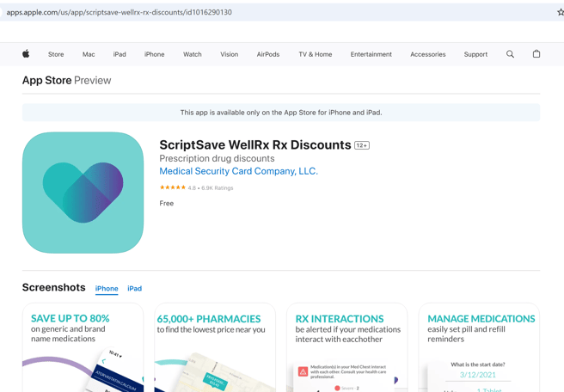Image resolution: width=564 pixels, height=392 pixels.
Task: Open the AirPods menu item
Action: coord(268,54)
